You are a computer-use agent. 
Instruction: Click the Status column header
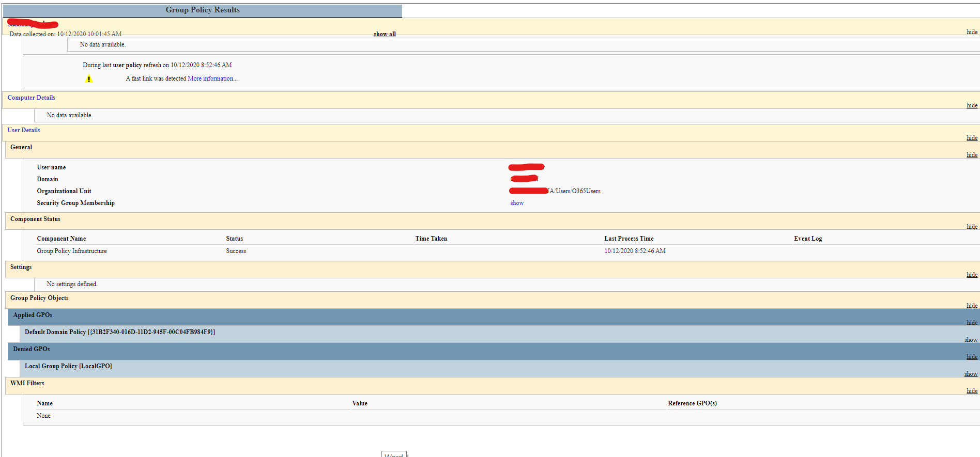(x=234, y=239)
